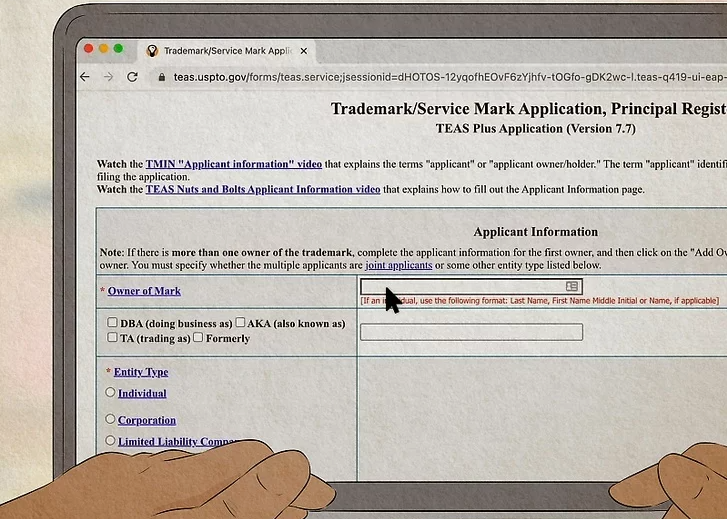Click the browser forward arrow
The image size is (727, 519).
(108, 77)
